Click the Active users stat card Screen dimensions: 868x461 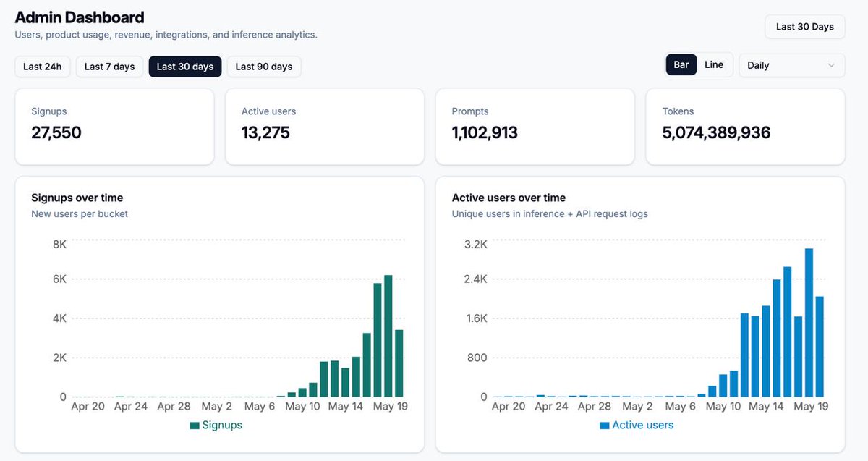pyautogui.click(x=325, y=127)
